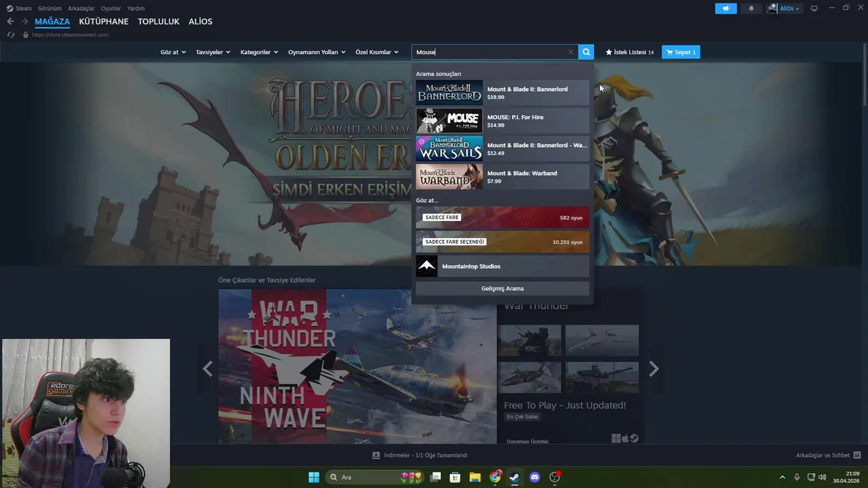This screenshot has height=488, width=868.
Task: Open Microsoft Store from taskbar
Action: point(455,477)
